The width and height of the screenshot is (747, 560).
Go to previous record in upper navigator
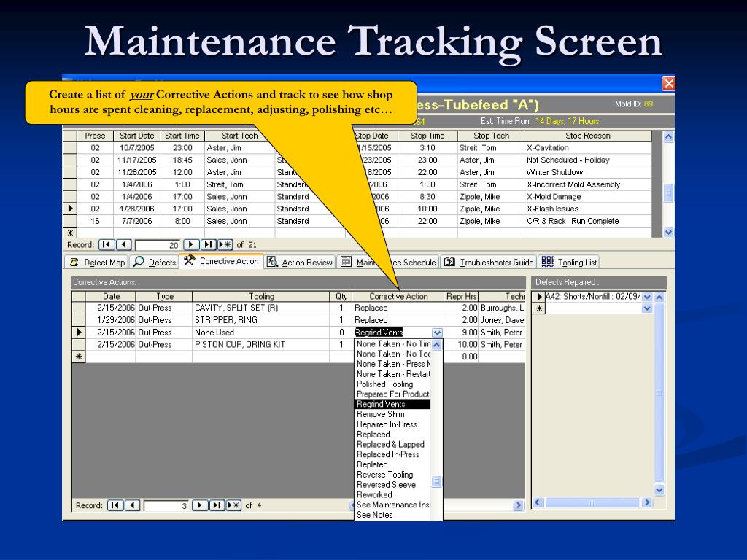click(x=124, y=245)
